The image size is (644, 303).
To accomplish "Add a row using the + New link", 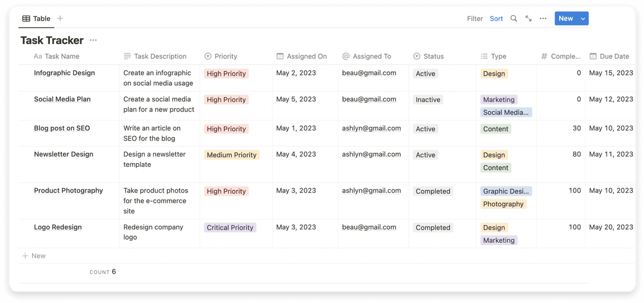I will 34,256.
